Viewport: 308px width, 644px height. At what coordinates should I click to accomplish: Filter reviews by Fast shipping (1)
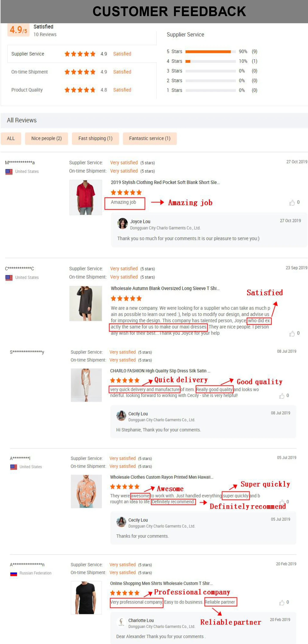pyautogui.click(x=95, y=139)
